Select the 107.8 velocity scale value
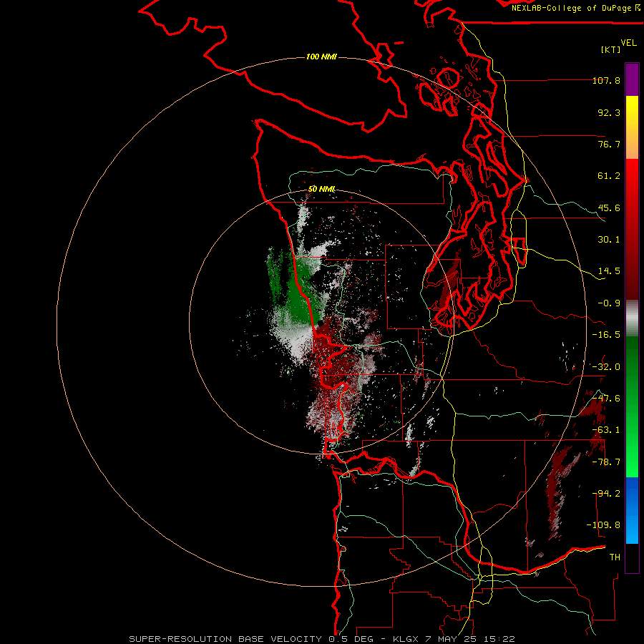This screenshot has width=644, height=644. (606, 80)
